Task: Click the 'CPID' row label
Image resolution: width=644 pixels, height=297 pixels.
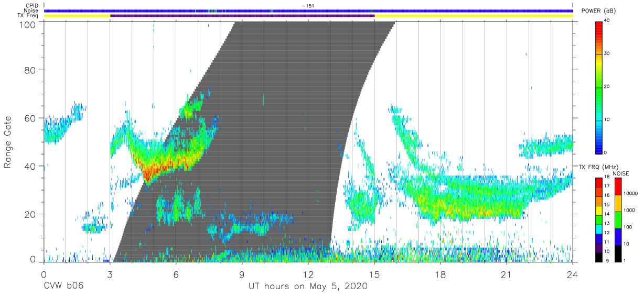Action: (33, 6)
